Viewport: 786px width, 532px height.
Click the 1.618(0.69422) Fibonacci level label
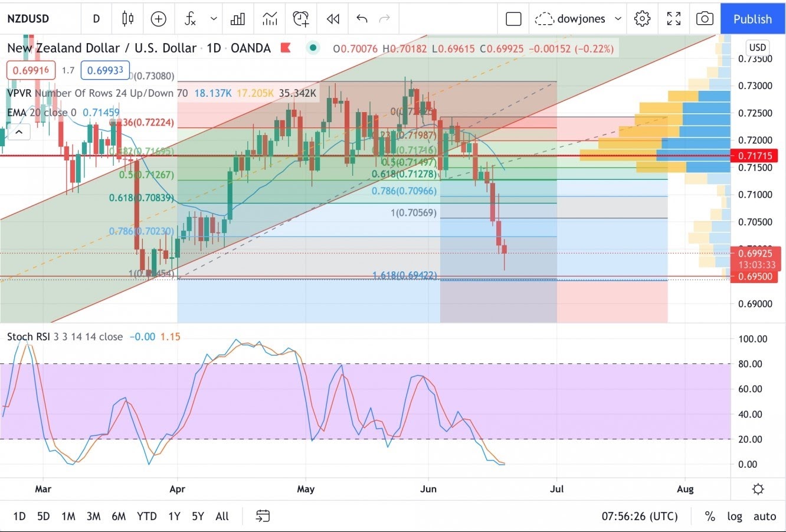tap(404, 275)
